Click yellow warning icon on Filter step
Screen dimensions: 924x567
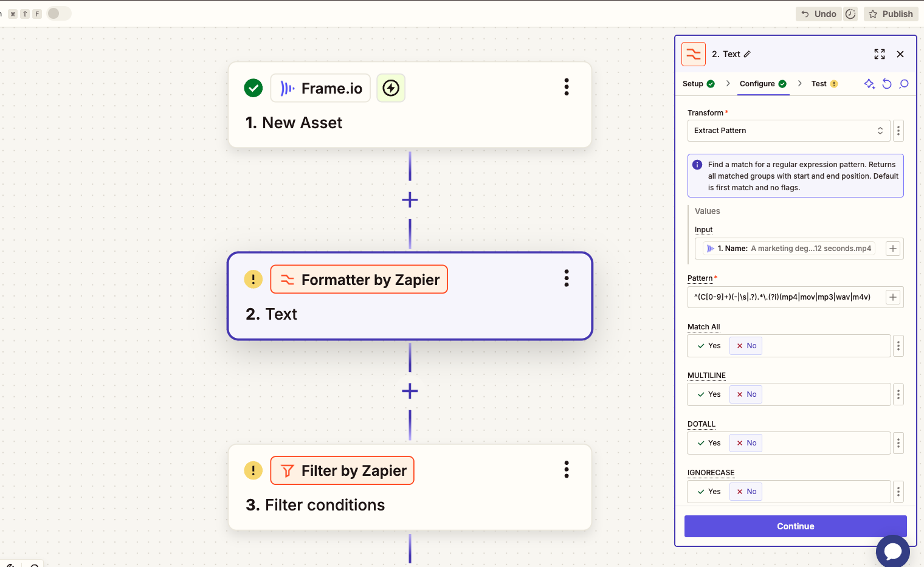(x=253, y=470)
